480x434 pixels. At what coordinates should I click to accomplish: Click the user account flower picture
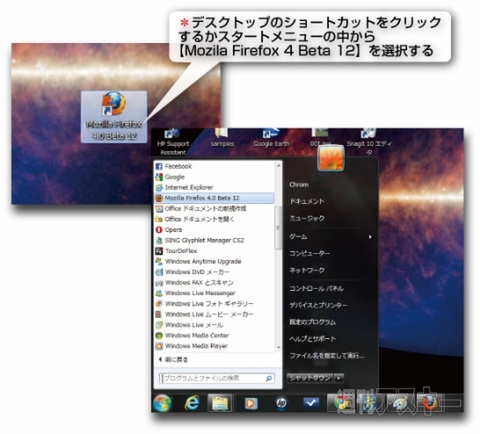[x=331, y=158]
